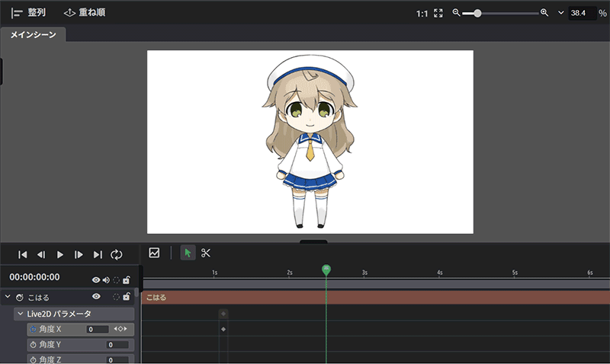Switch to the メインシーン tab
The width and height of the screenshot is (610, 364).
click(33, 34)
